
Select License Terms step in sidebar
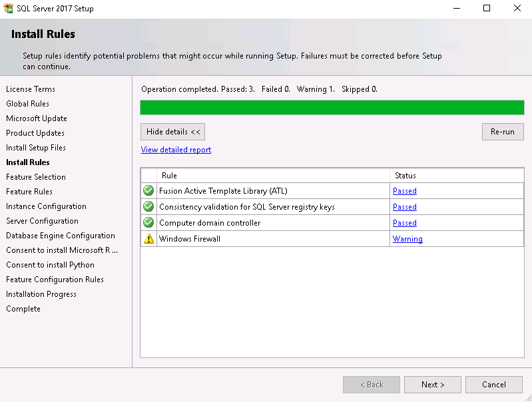[x=31, y=89]
